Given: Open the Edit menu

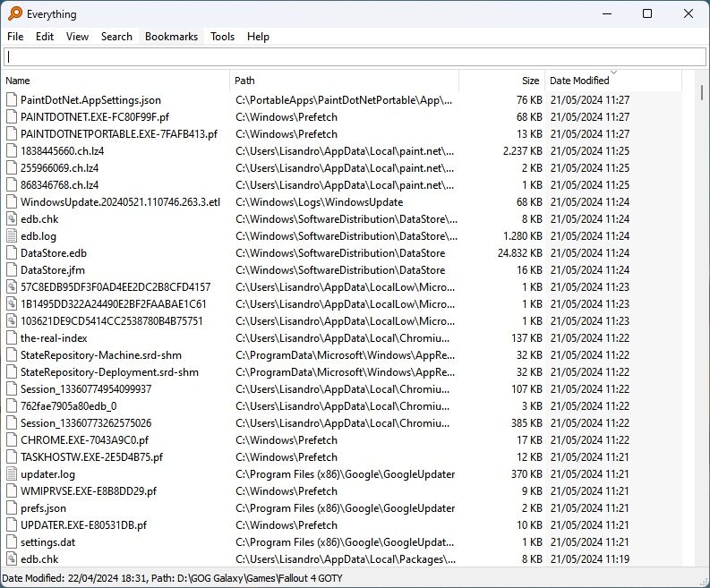Looking at the screenshot, I should click(45, 37).
